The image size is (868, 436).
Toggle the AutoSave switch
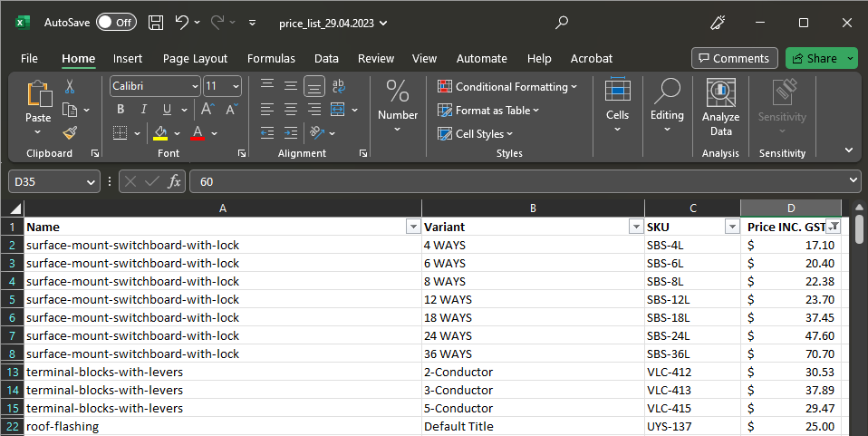pyautogui.click(x=116, y=22)
